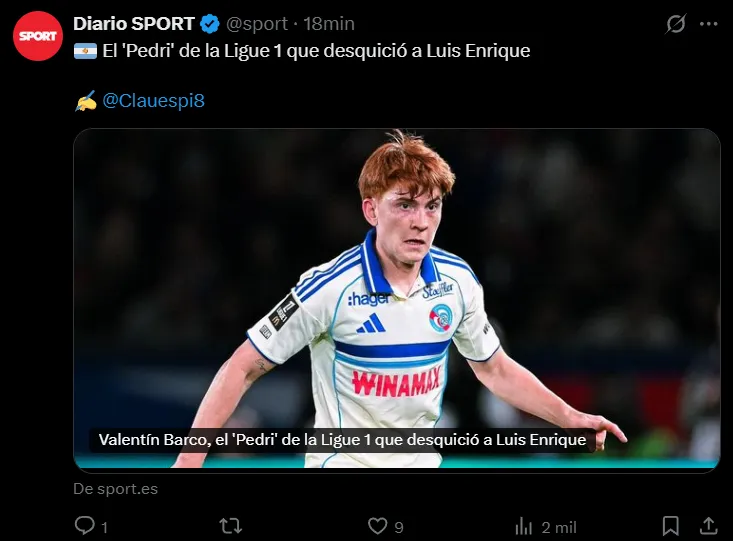Open the @Clauespi8 mention
Viewport: 733px width, 541px height.
[153, 101]
